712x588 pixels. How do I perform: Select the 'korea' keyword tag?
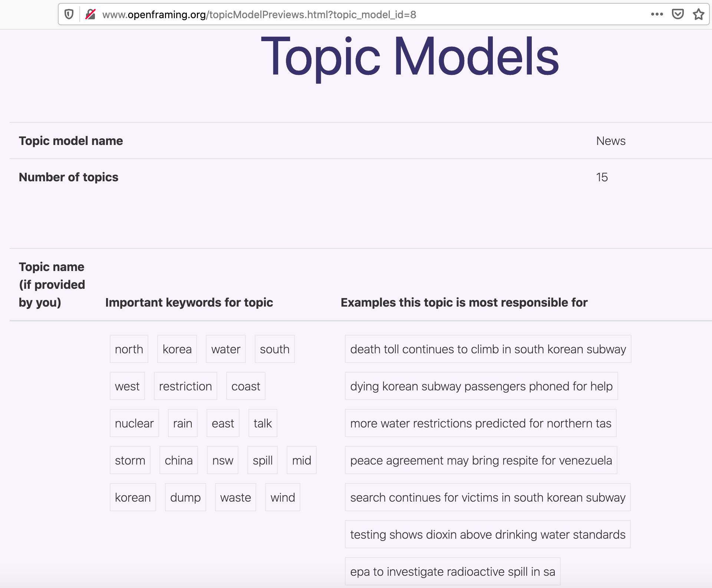[x=177, y=349]
